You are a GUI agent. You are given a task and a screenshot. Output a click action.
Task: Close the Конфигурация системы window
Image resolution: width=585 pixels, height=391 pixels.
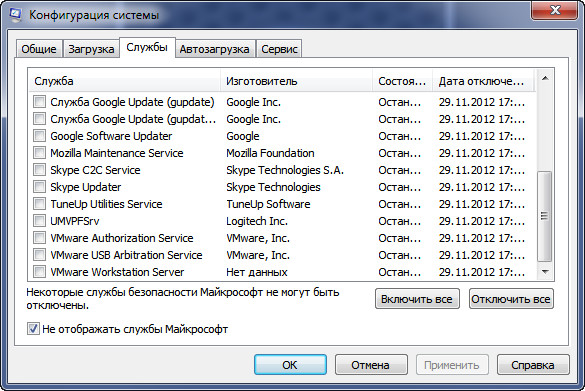(x=555, y=10)
